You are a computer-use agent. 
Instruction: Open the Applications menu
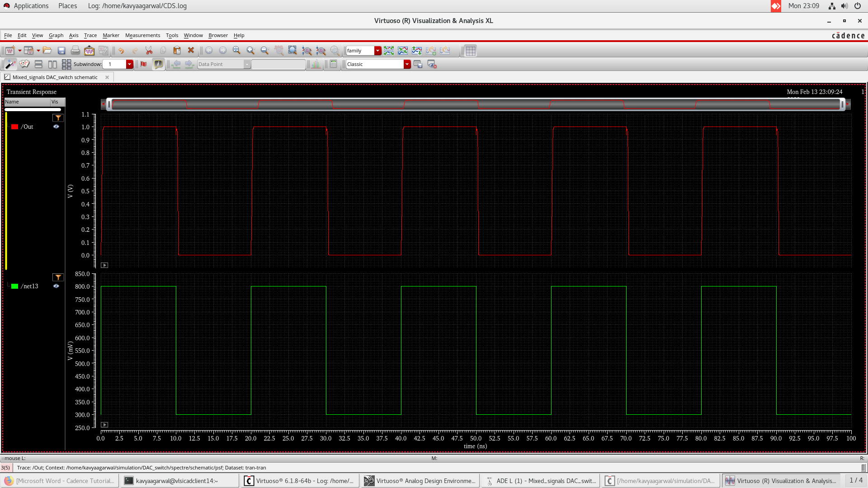[x=31, y=6]
